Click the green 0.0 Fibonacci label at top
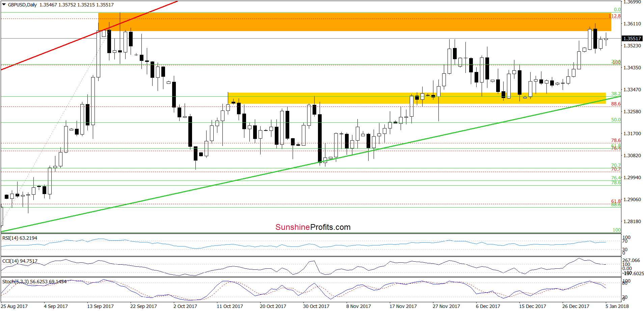 point(617,10)
